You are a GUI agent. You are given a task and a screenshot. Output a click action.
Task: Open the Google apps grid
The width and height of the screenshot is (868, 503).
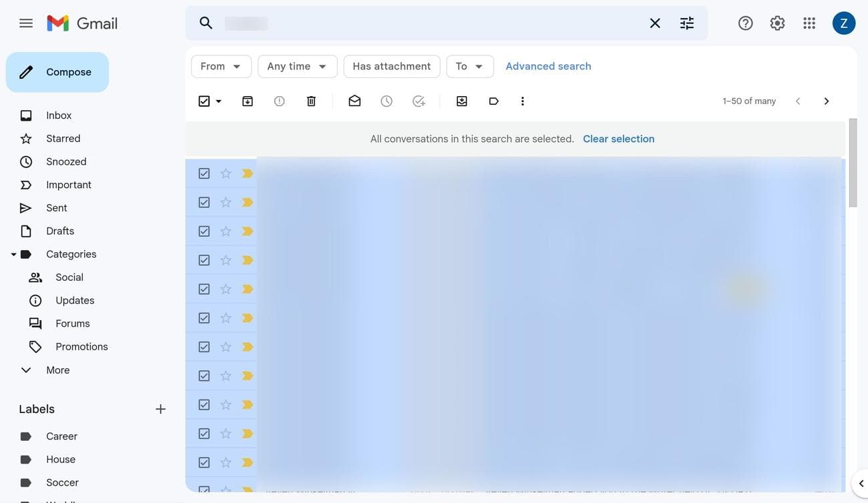pyautogui.click(x=809, y=23)
